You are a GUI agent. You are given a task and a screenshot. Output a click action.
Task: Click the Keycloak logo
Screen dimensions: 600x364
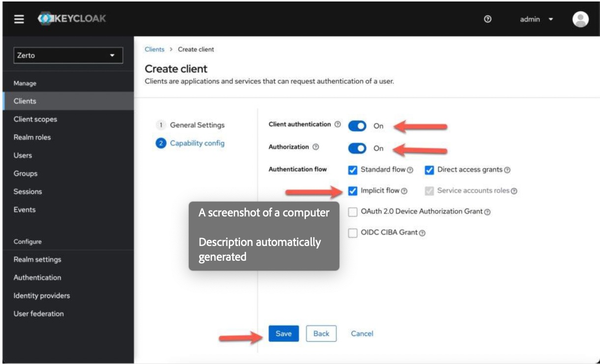tap(72, 19)
